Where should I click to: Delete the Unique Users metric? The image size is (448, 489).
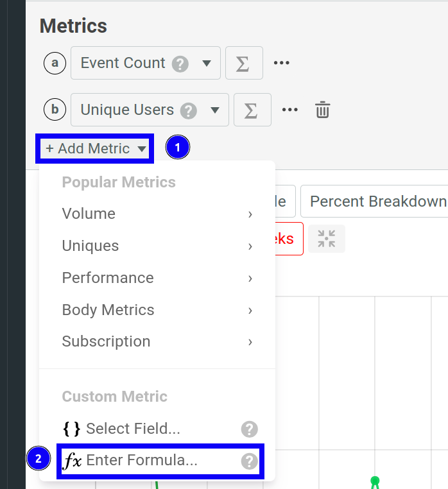click(322, 110)
